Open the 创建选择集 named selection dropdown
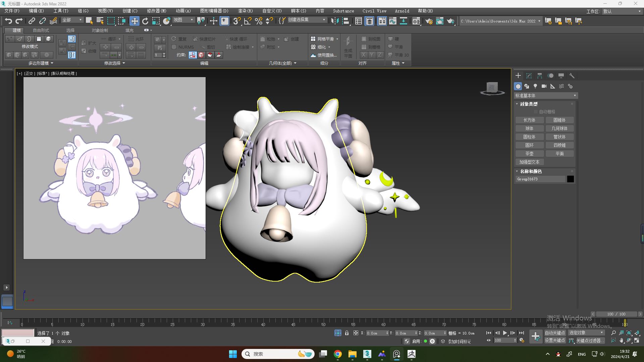The image size is (644, 362). [x=307, y=20]
